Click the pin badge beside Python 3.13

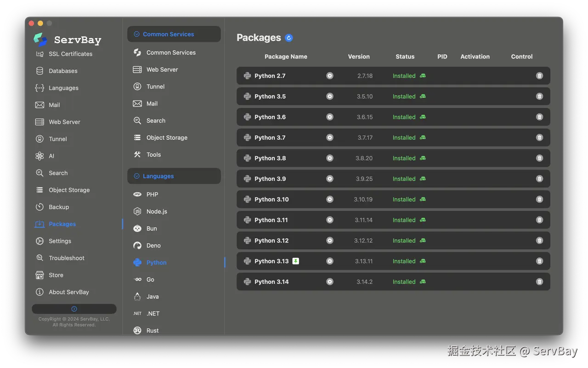tap(296, 261)
